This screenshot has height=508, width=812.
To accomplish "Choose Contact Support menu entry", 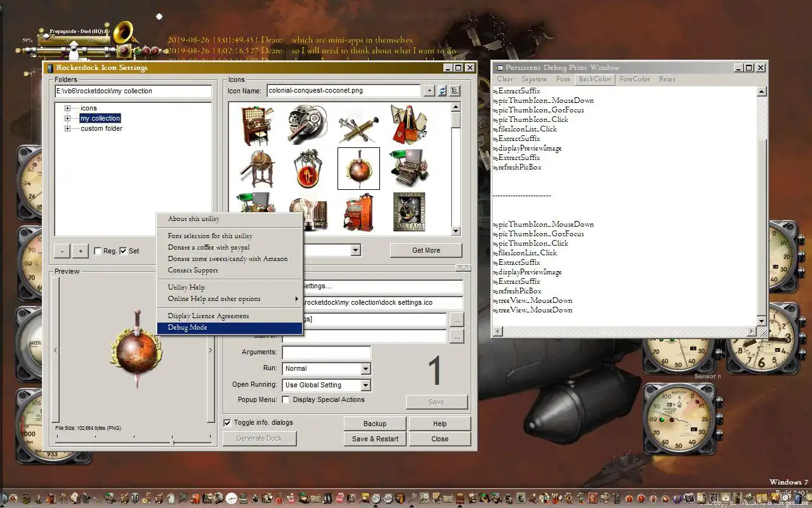I will click(230, 271).
